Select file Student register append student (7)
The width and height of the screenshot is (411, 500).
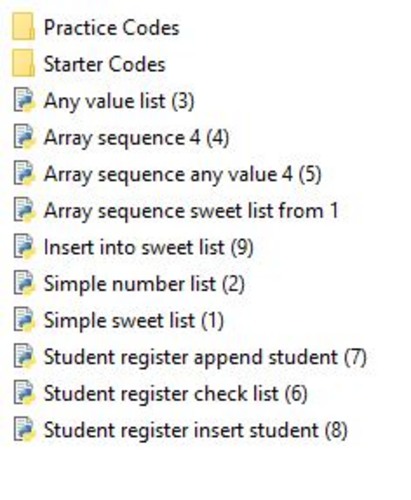(x=205, y=357)
